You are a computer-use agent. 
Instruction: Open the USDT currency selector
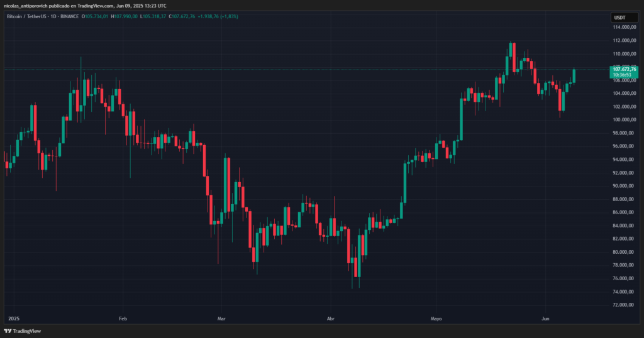(x=624, y=17)
